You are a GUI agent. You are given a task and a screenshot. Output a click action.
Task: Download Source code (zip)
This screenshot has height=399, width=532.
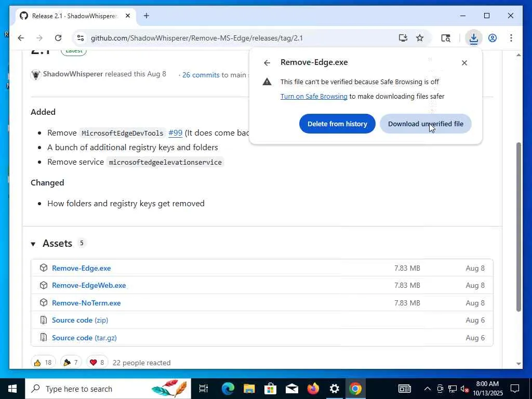tap(80, 320)
